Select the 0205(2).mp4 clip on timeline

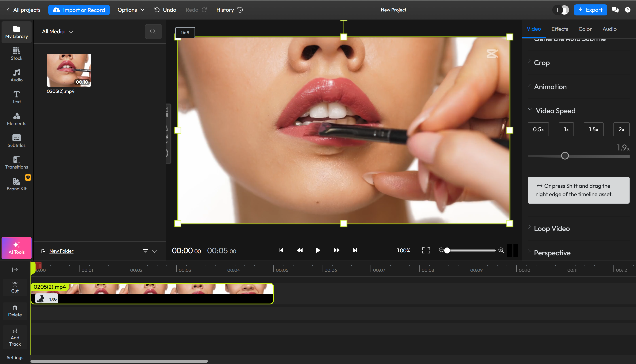[x=152, y=293]
